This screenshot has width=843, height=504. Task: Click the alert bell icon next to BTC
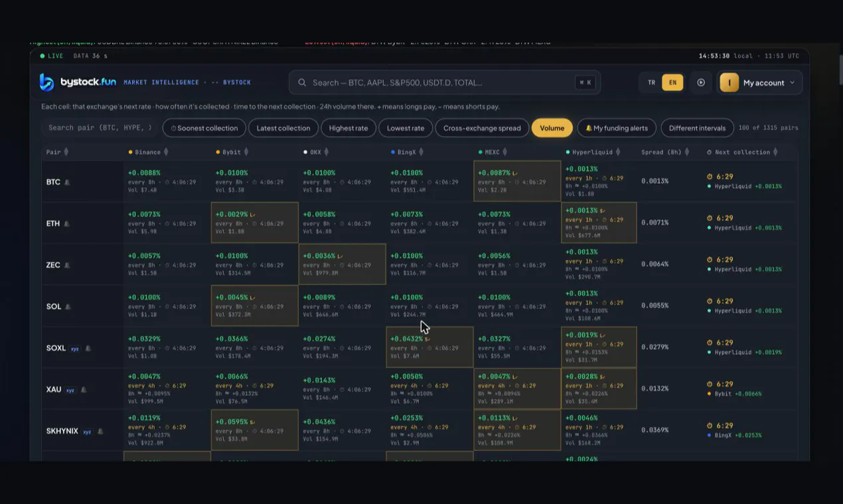click(67, 182)
